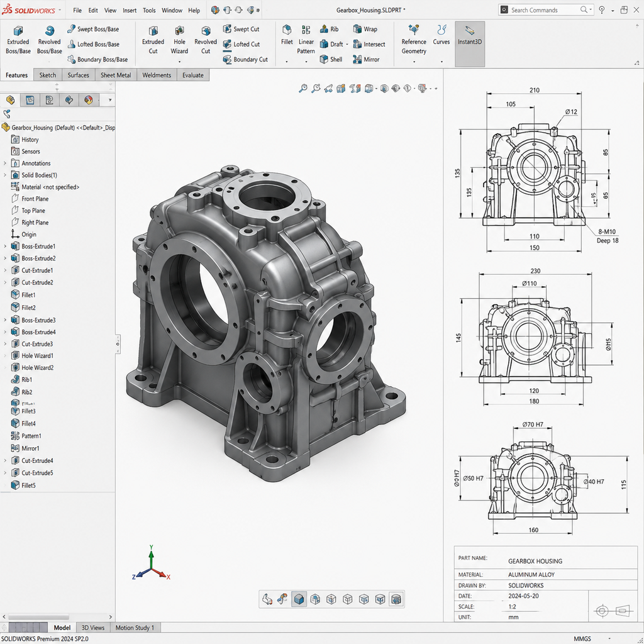The image size is (644, 644).
Task: Select the Linear Pattern tool
Action: coord(306,40)
